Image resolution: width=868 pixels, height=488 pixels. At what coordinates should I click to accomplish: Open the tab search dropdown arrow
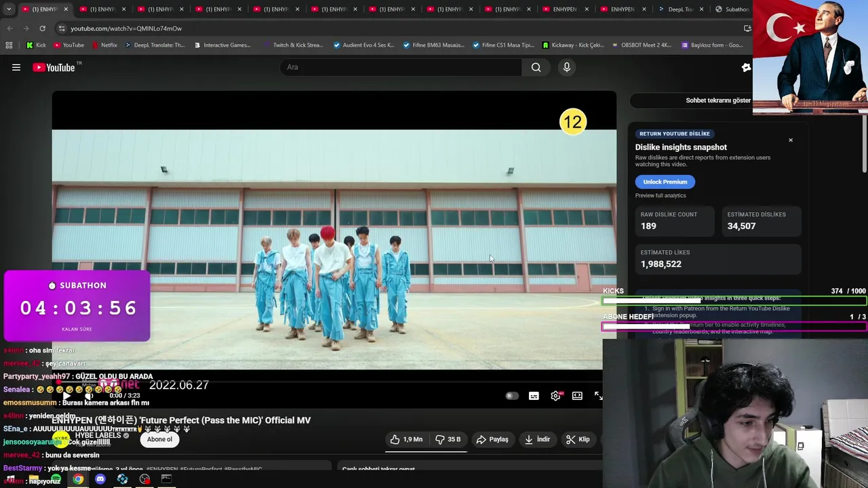coord(9,9)
